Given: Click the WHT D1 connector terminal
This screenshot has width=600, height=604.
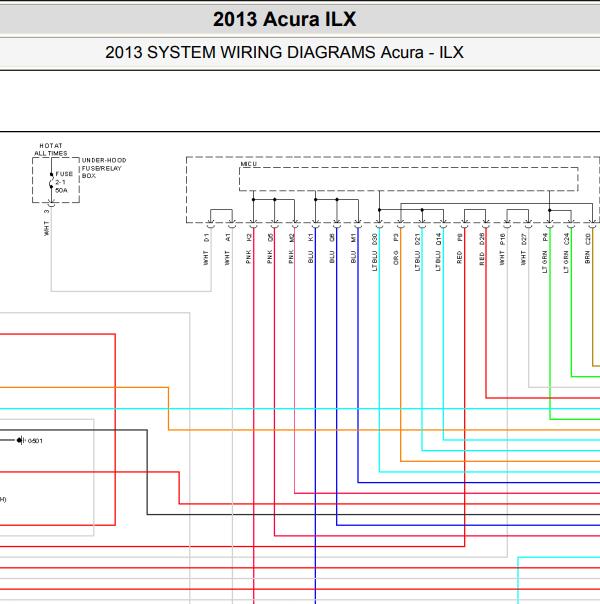Looking at the screenshot, I should coord(211,224).
